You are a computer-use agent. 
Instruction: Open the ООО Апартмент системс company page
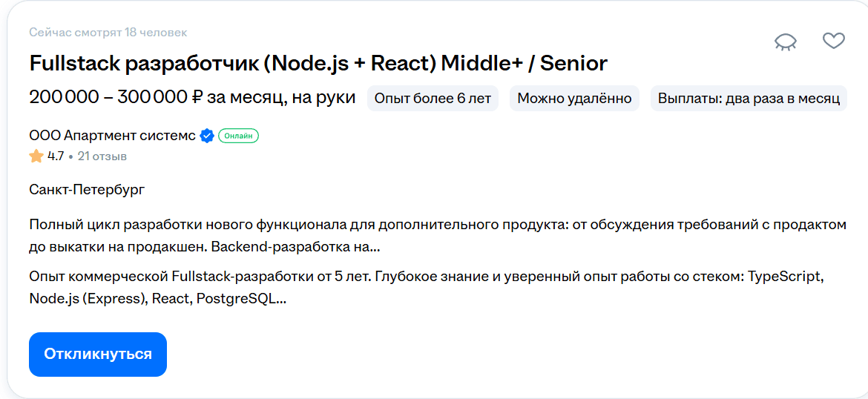coord(112,136)
